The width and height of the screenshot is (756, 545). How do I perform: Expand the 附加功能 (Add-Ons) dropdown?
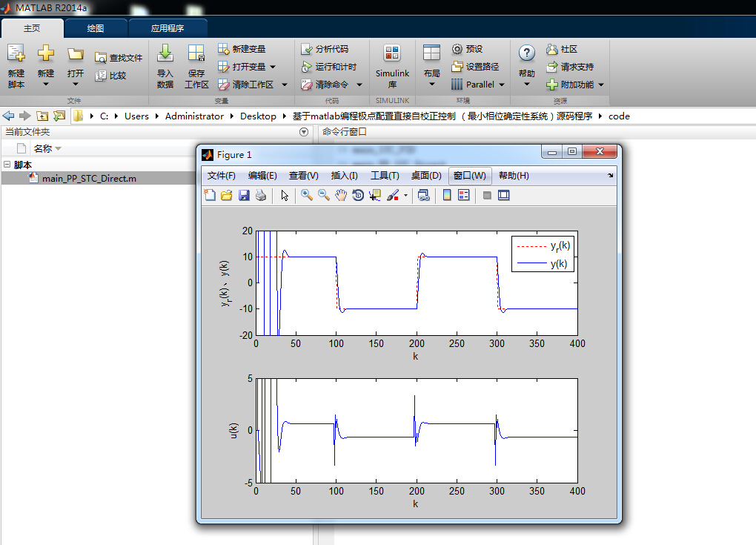point(601,85)
